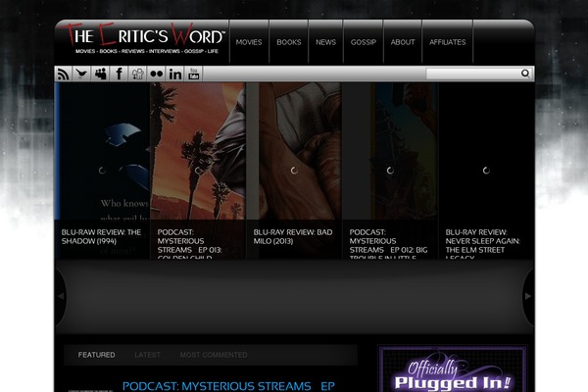Open the Golden Child podcast slide
Viewport: 588px width, 392px height.
[198, 171]
